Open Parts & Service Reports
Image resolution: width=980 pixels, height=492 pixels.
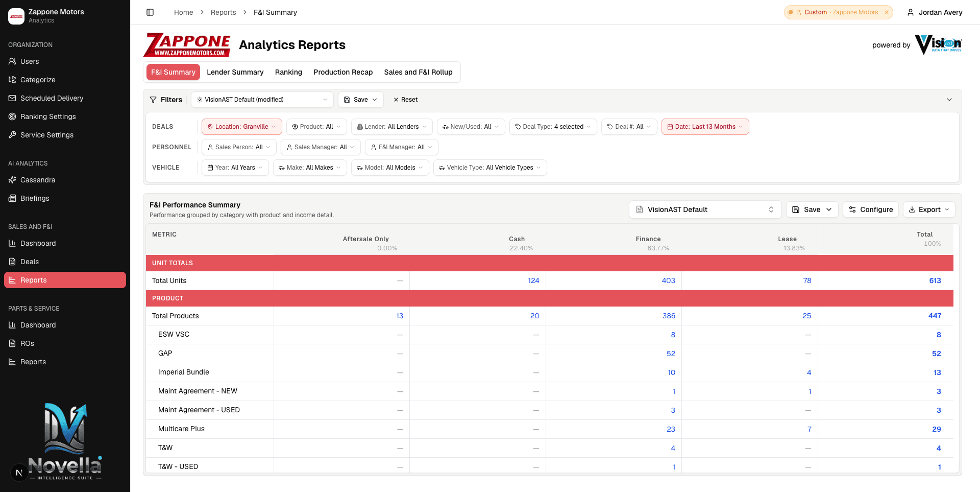coord(65,362)
